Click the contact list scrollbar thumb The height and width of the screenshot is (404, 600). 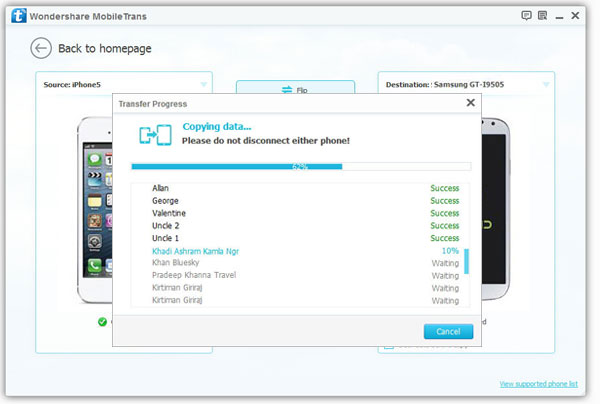(466, 261)
